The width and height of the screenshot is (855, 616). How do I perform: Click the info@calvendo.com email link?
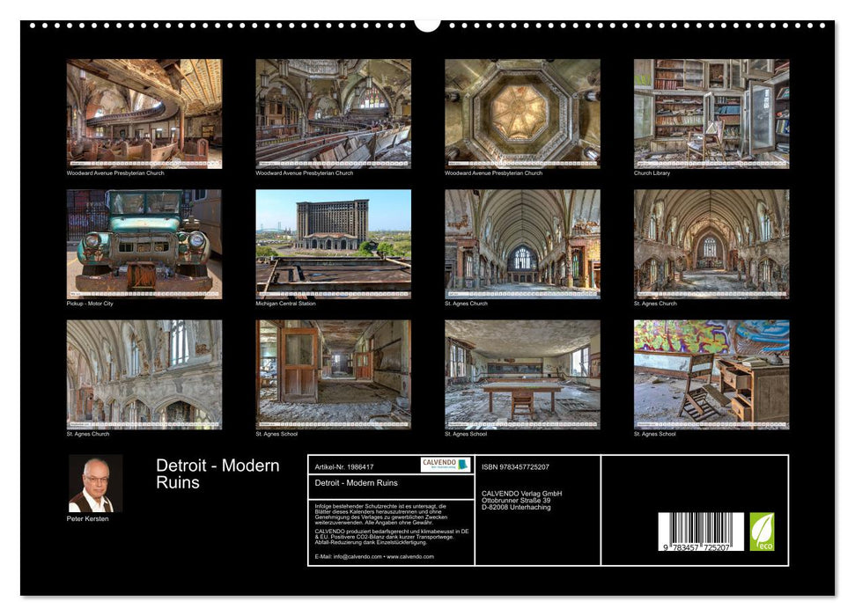tap(357, 556)
